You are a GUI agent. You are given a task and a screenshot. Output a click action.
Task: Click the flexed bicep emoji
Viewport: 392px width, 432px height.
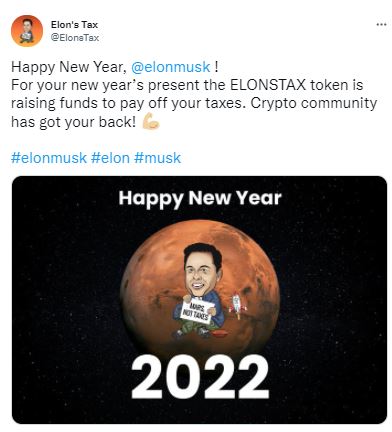pos(151,121)
